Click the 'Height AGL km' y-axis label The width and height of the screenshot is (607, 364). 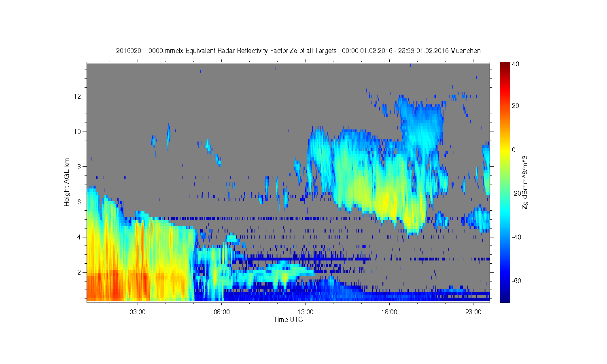(x=67, y=182)
